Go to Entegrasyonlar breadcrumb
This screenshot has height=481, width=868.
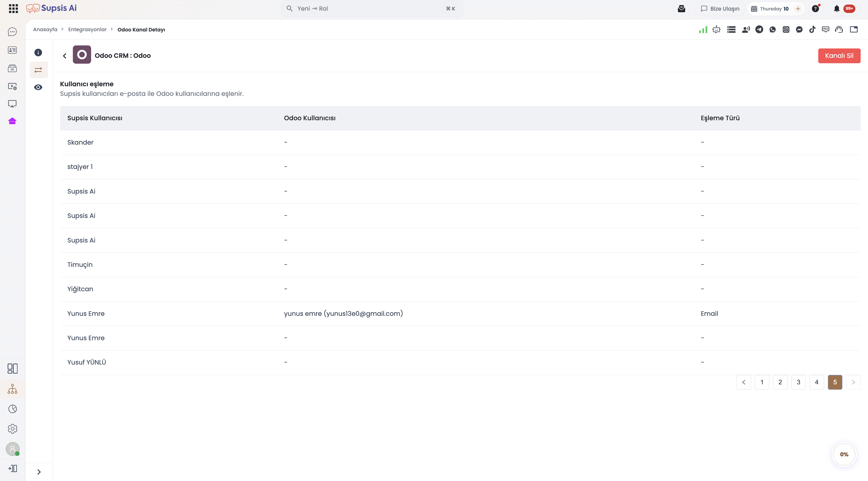[87, 30]
